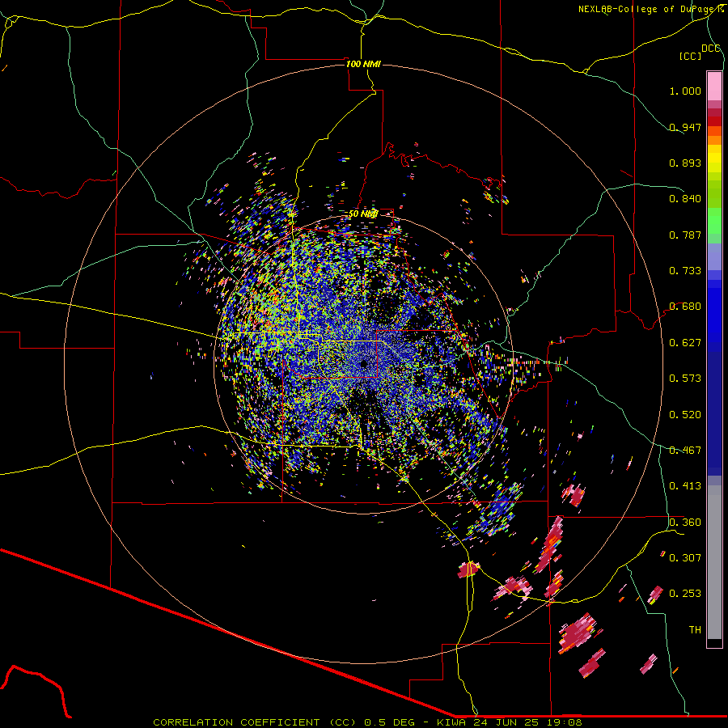
Task: Click the 50 NMI range ring label
Action: coord(363,214)
